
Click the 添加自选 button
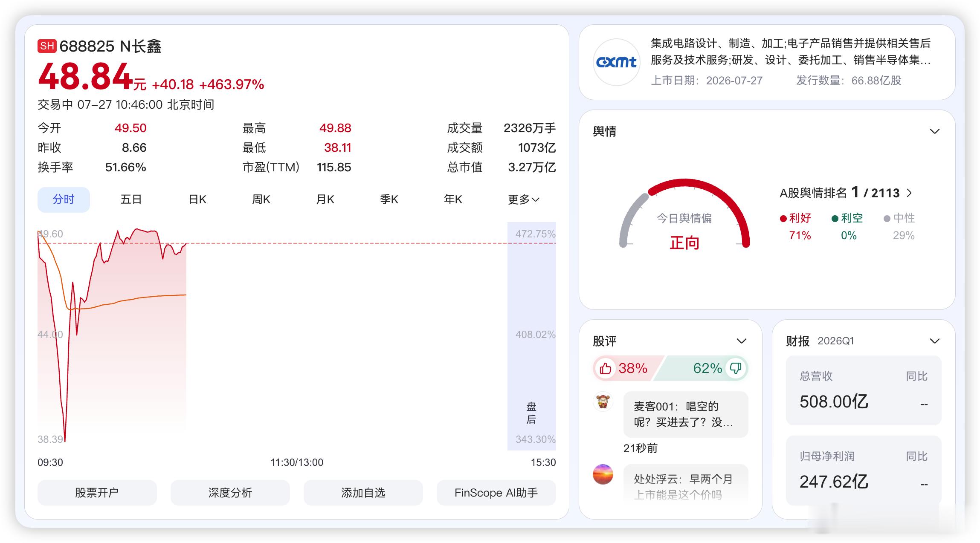363,493
